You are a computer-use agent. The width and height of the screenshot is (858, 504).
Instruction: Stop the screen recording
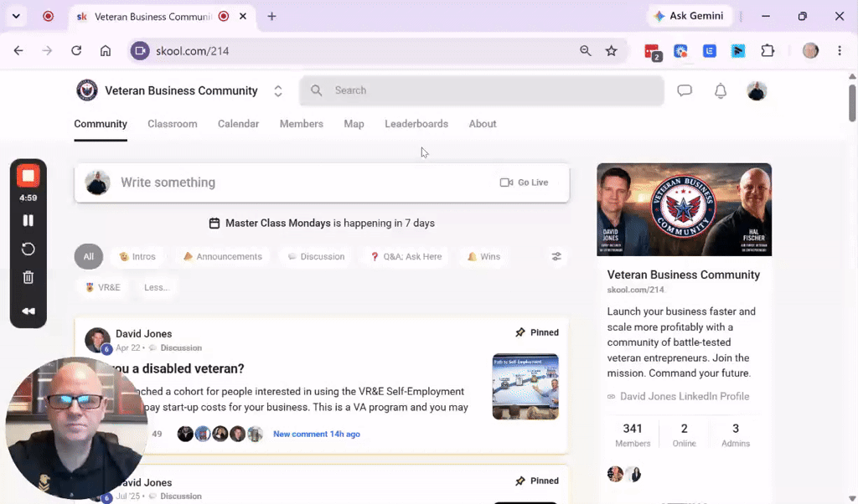28,176
